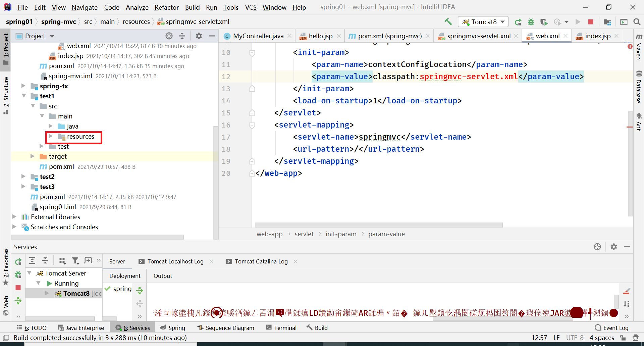Deploy all artifacts icon beside spring
644x346 pixels.
pos(140,290)
